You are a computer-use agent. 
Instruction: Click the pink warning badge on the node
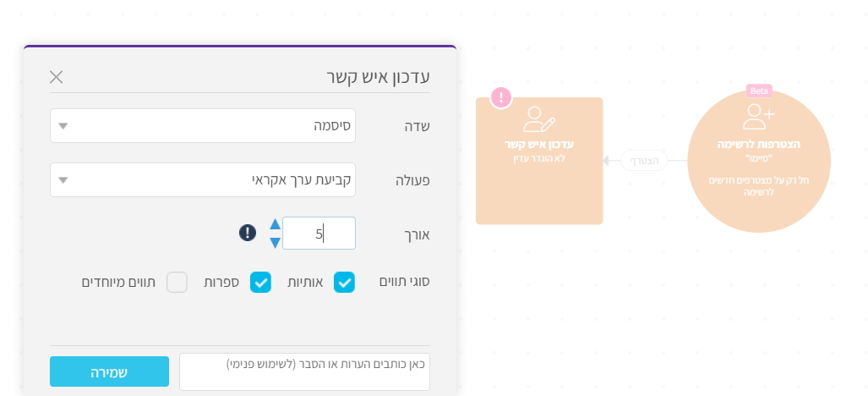tap(501, 98)
